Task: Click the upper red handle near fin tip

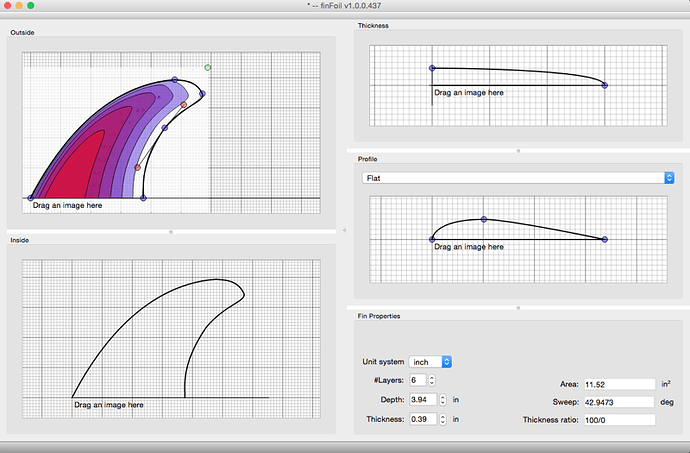Action: click(183, 105)
